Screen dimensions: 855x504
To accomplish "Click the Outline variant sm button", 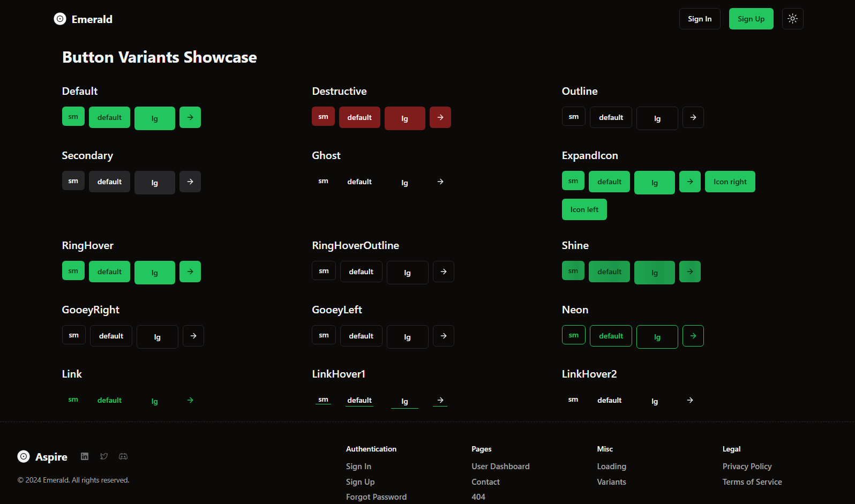I will click(x=574, y=116).
